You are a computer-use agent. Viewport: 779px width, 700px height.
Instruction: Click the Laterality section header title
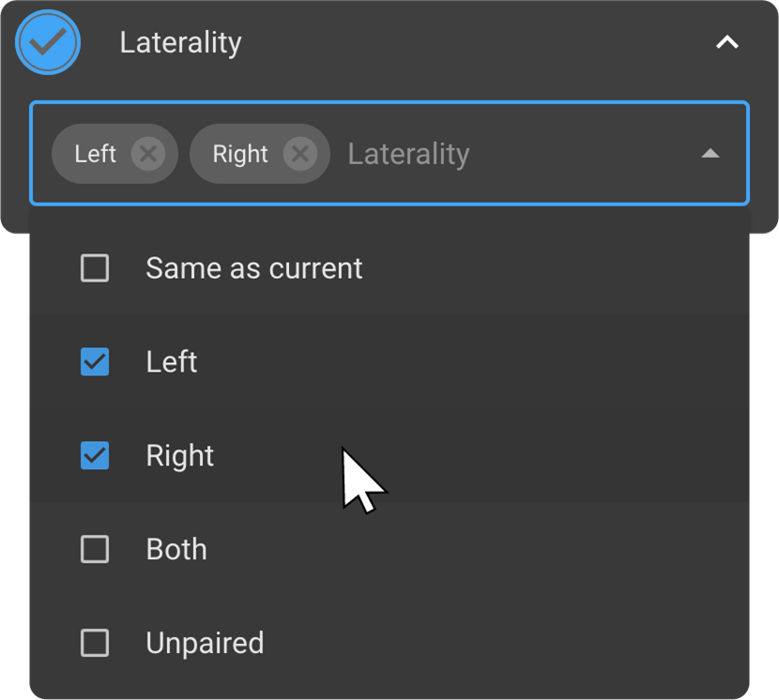click(x=180, y=42)
